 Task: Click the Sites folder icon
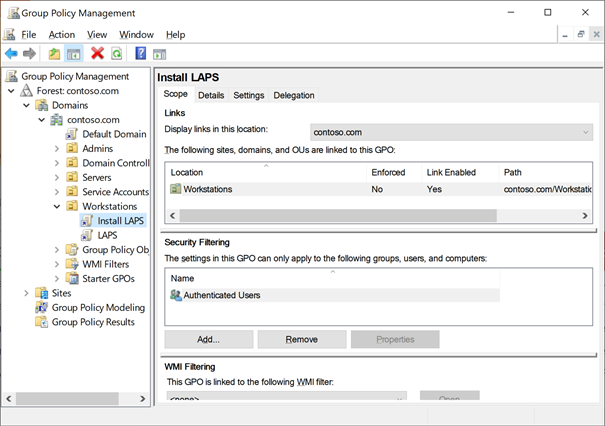pos(41,293)
